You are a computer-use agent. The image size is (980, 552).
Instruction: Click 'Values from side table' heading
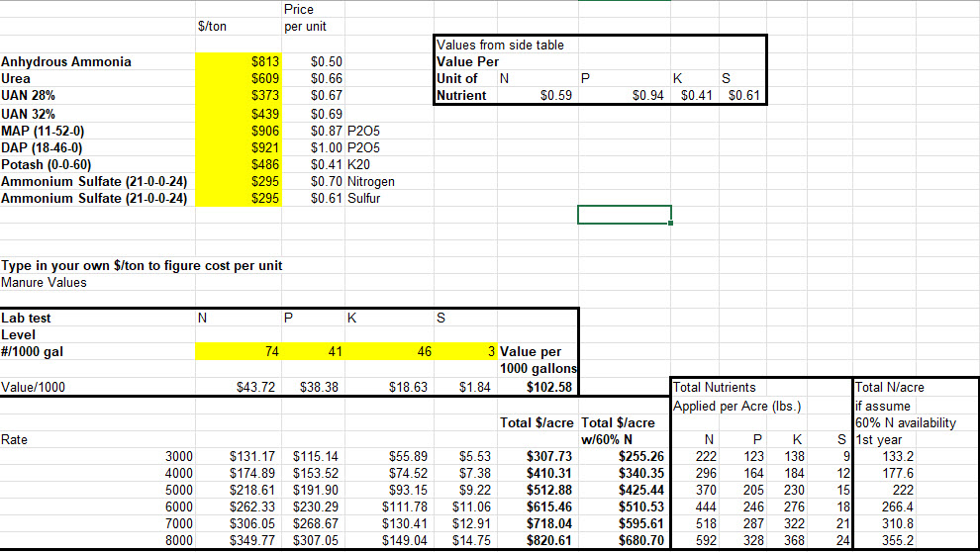coord(500,45)
